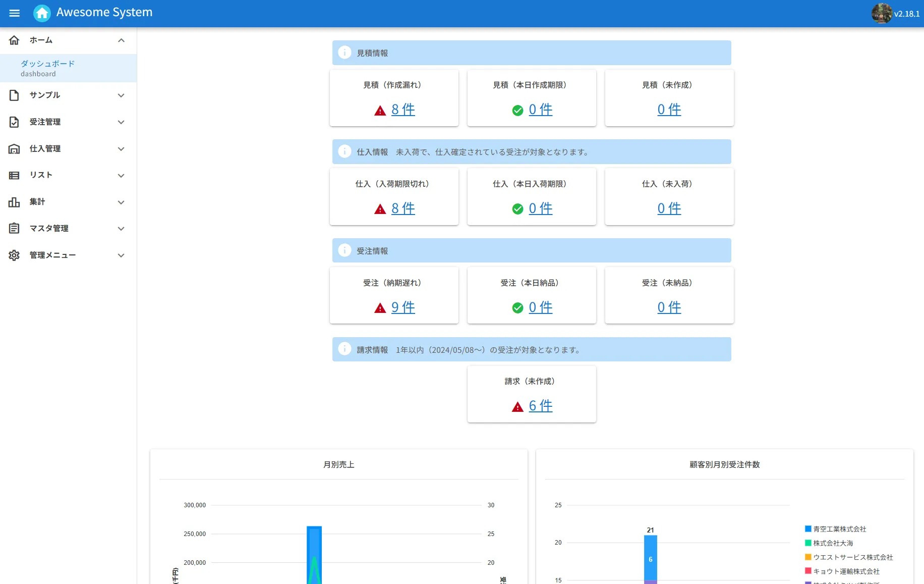Click the list icon beside リスト

point(14,175)
